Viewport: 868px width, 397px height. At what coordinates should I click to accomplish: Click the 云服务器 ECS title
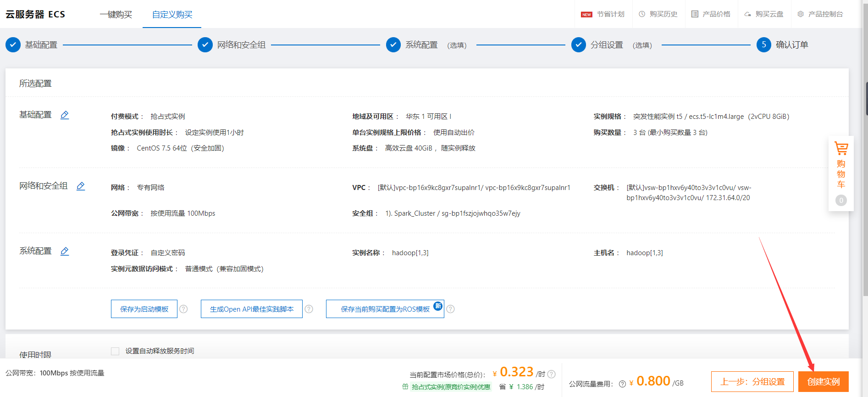(35, 14)
